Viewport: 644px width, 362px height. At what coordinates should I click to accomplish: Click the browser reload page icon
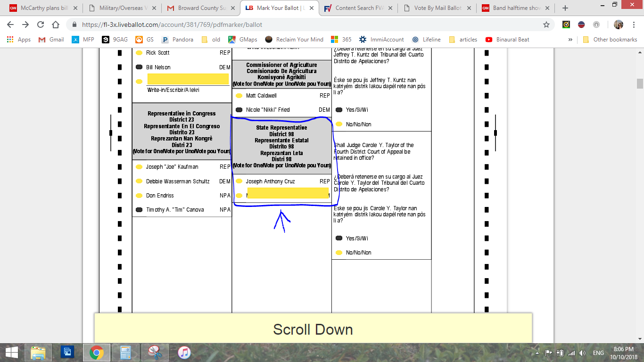coord(41,25)
